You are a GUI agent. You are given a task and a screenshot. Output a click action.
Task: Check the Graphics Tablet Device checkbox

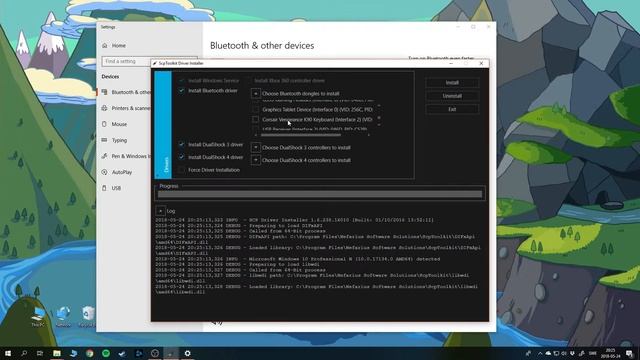(256, 109)
